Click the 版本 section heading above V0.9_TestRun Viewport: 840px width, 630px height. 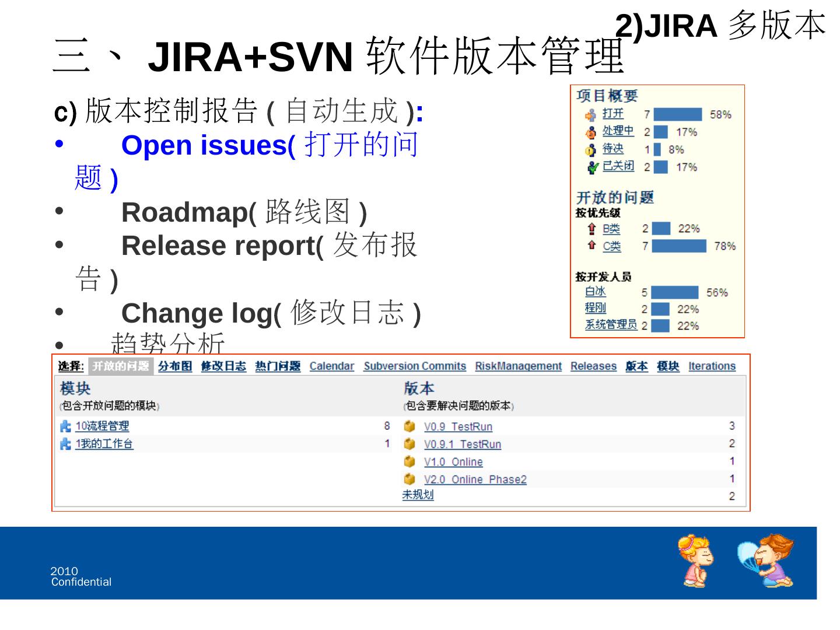pos(419,389)
